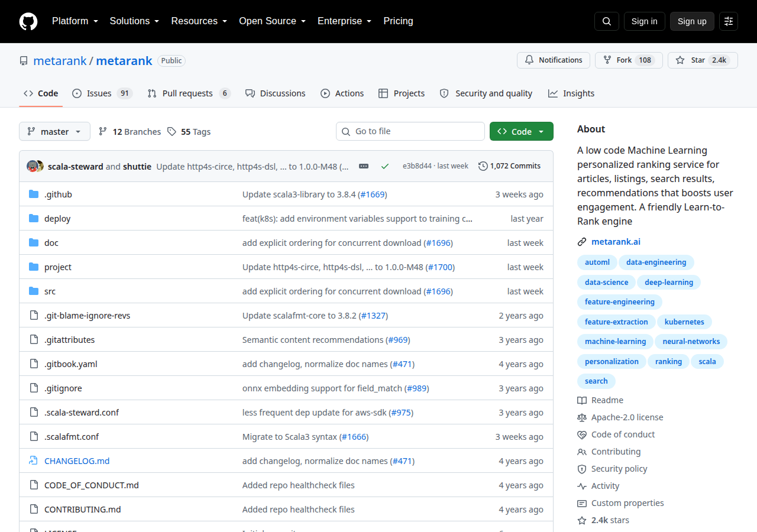
Task: Click the scala-steward avatar in commit bar
Action: pyautogui.click(x=33, y=166)
